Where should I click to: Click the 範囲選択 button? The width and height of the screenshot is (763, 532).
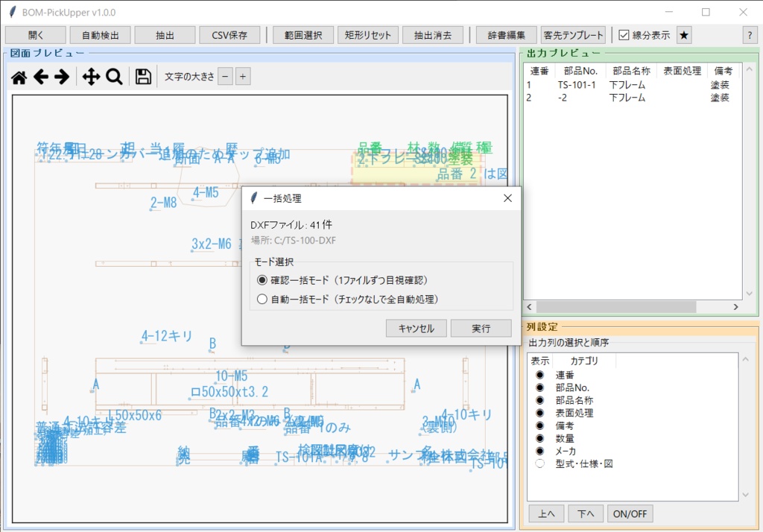(303, 35)
